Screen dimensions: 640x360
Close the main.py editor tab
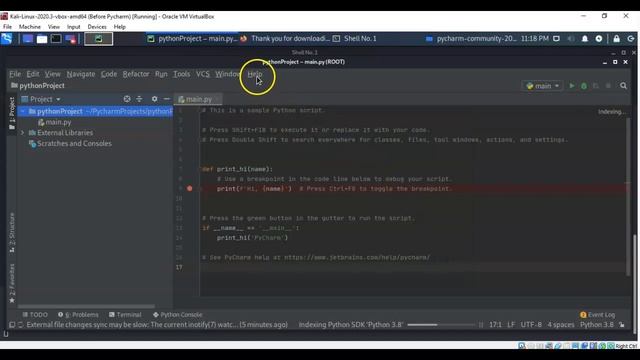click(217, 99)
